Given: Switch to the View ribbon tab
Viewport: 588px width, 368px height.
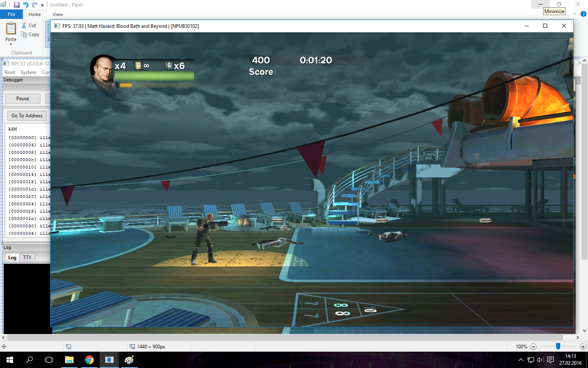Looking at the screenshot, I should (x=58, y=14).
